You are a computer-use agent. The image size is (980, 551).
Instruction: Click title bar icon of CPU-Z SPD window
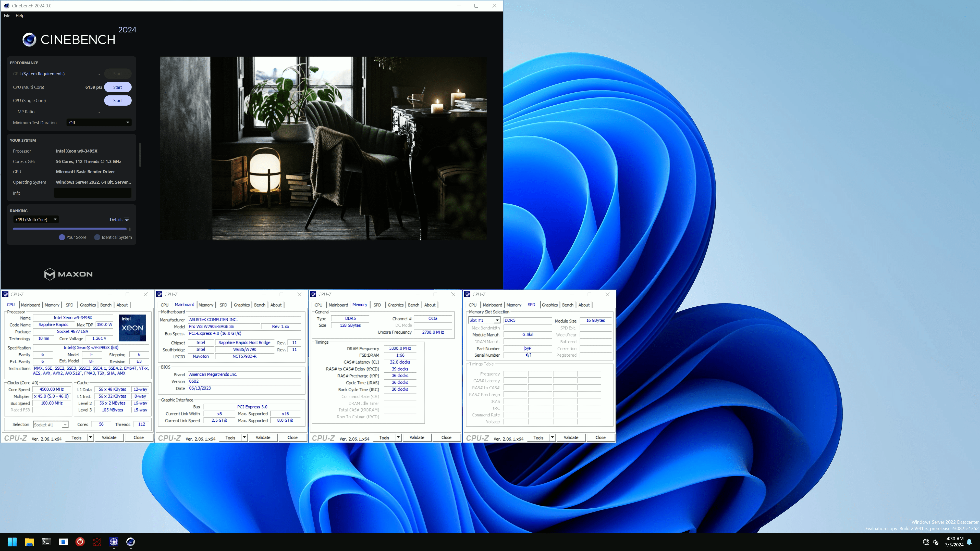(x=468, y=294)
